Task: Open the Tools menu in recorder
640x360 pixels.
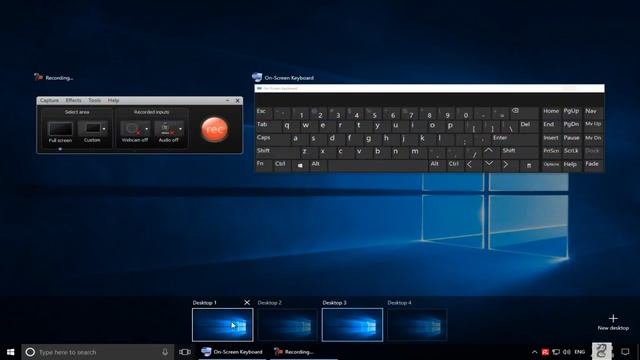Action: [94, 100]
